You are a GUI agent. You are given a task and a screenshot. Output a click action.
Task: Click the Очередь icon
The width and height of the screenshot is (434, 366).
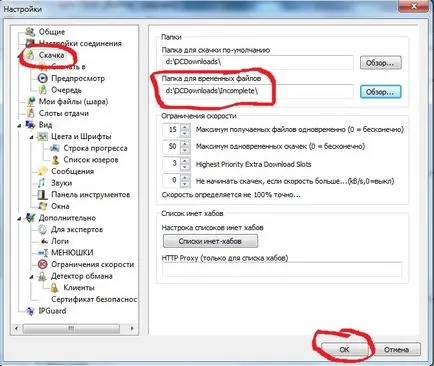pos(43,90)
